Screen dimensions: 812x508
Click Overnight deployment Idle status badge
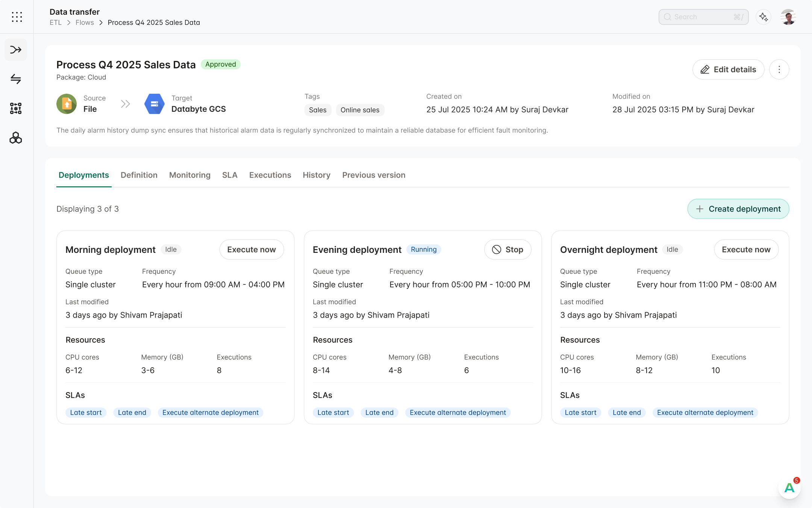tap(673, 249)
